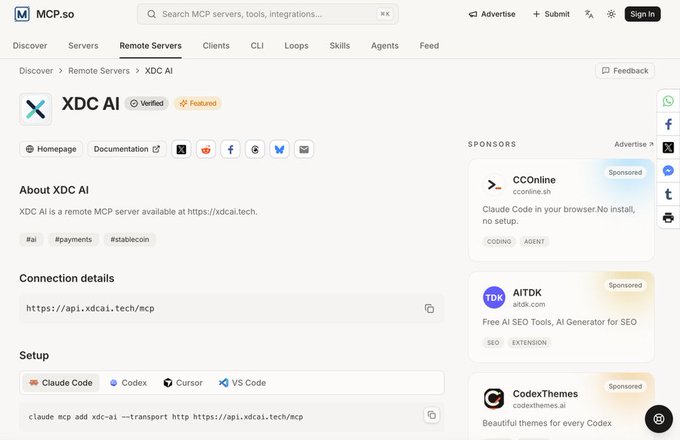Click Discover in the breadcrumb

coord(36,71)
